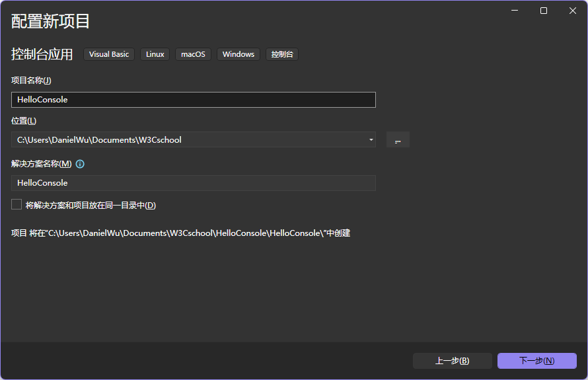
Task: Select the Linux platform tag
Action: [x=155, y=54]
